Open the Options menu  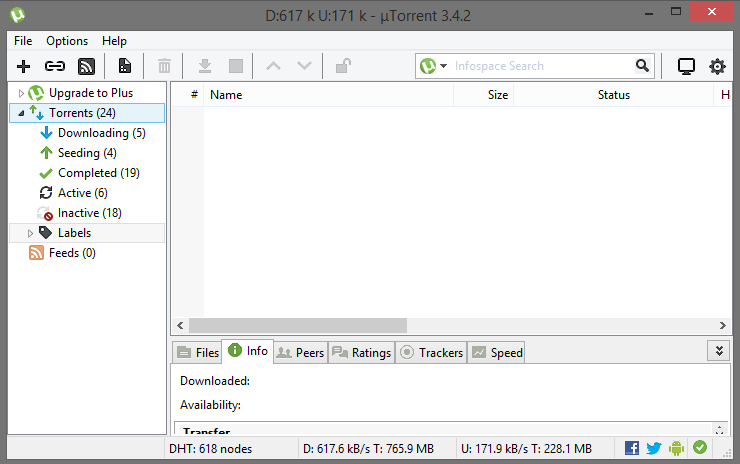[x=67, y=41]
